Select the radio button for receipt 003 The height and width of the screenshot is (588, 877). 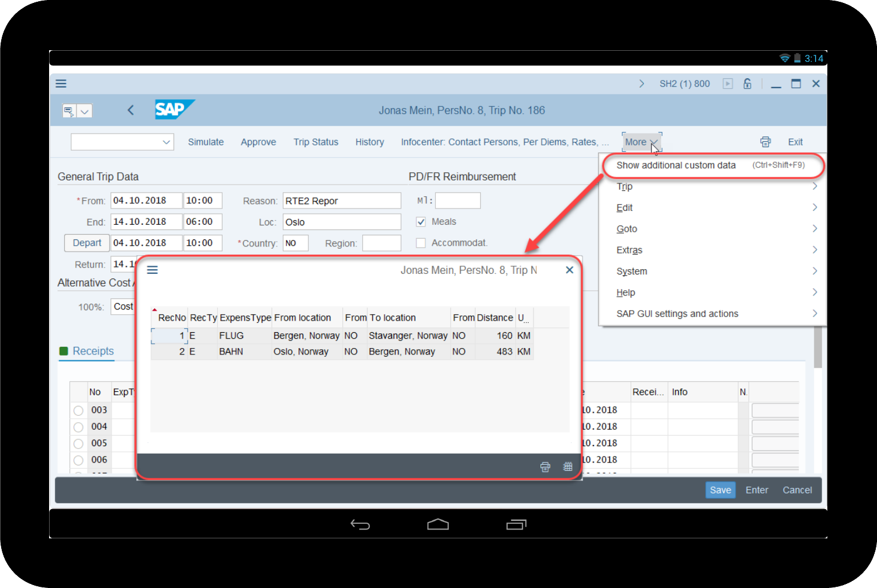click(78, 410)
